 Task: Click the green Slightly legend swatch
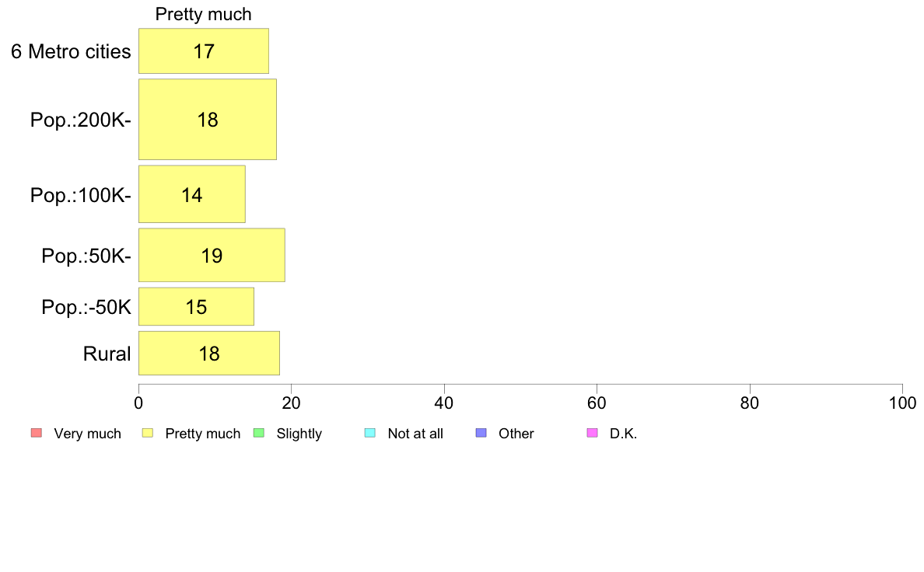click(259, 433)
